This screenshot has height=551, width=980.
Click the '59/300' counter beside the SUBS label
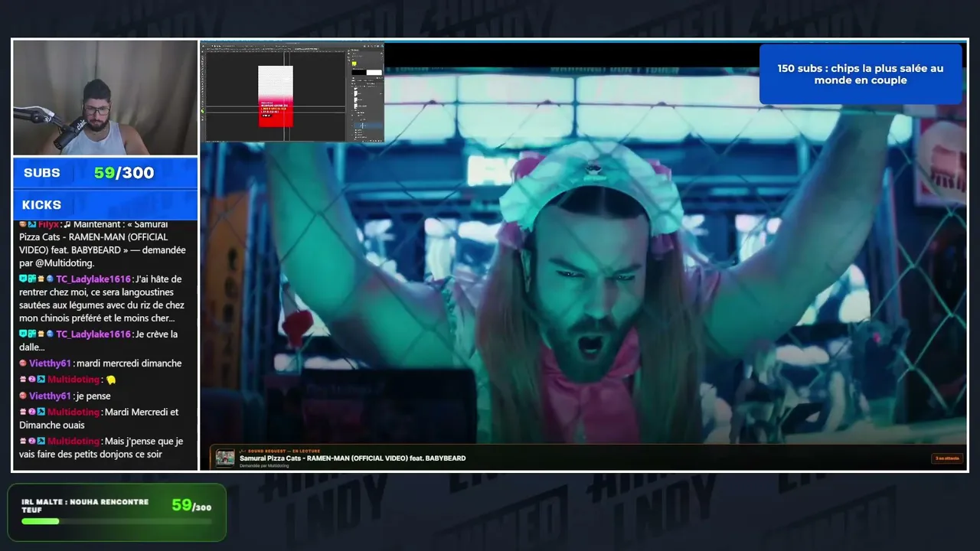click(x=124, y=173)
